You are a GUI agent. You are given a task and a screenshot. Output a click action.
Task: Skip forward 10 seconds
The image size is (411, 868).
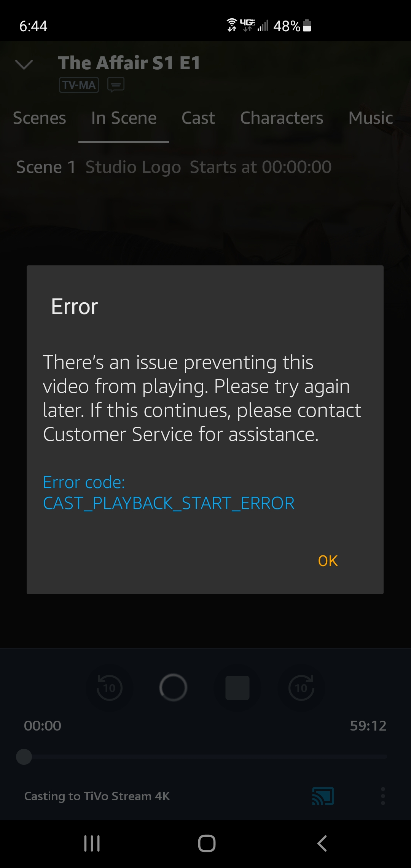[301, 688]
